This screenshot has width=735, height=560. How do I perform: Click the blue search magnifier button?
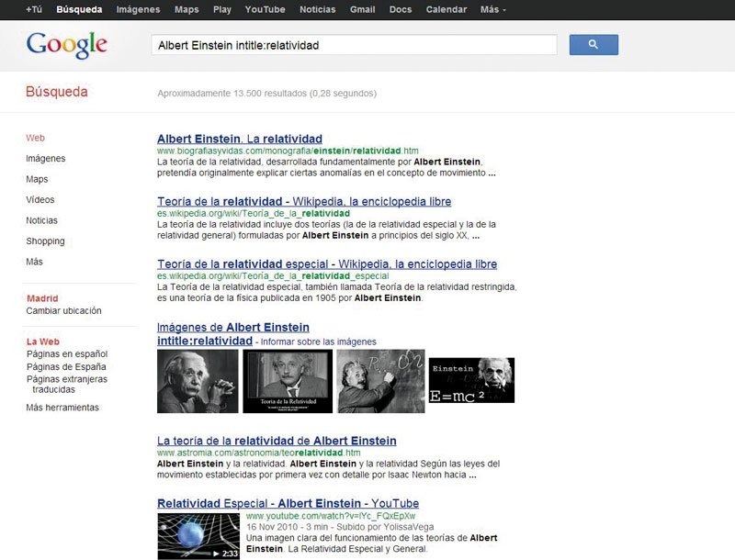pyautogui.click(x=594, y=45)
